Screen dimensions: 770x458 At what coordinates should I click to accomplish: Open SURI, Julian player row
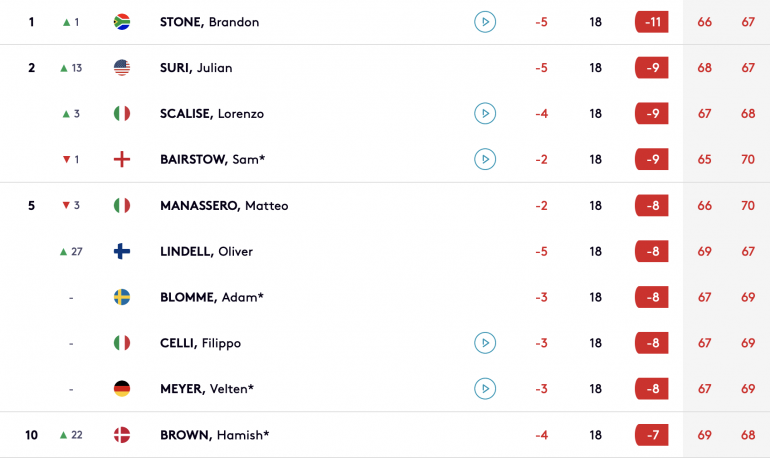coord(385,68)
